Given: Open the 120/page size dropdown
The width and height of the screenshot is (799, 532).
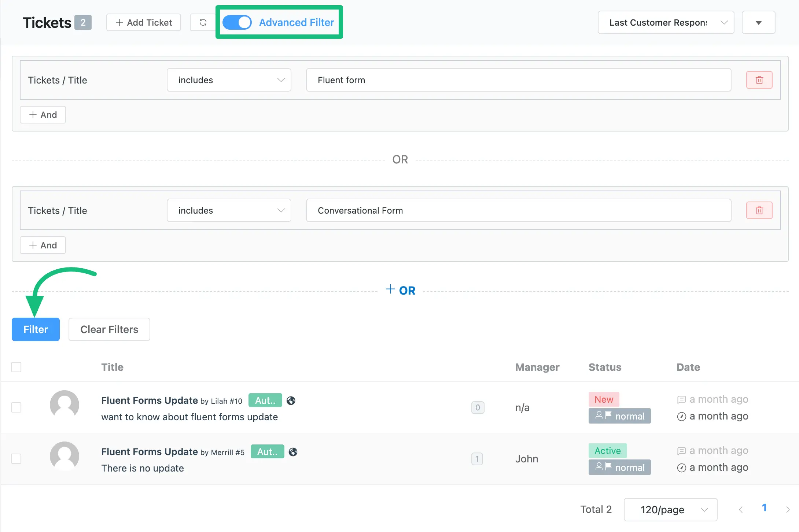Looking at the screenshot, I should (x=670, y=509).
